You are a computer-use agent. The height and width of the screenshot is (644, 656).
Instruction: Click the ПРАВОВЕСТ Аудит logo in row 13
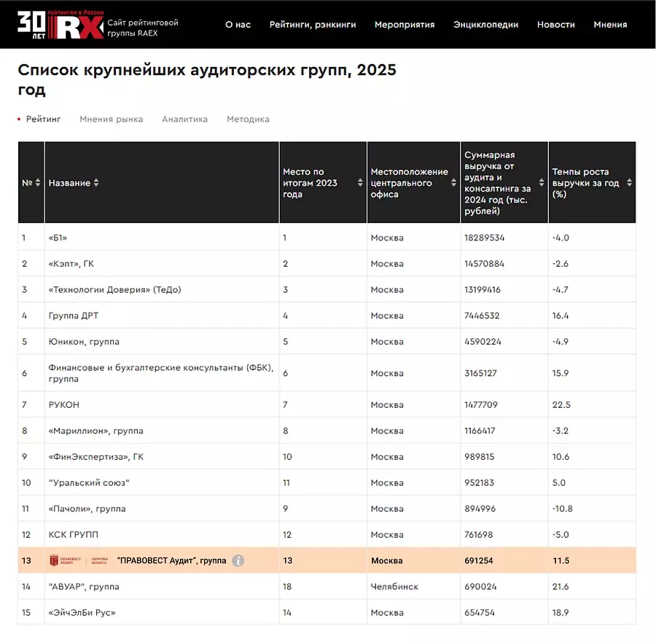pyautogui.click(x=79, y=561)
